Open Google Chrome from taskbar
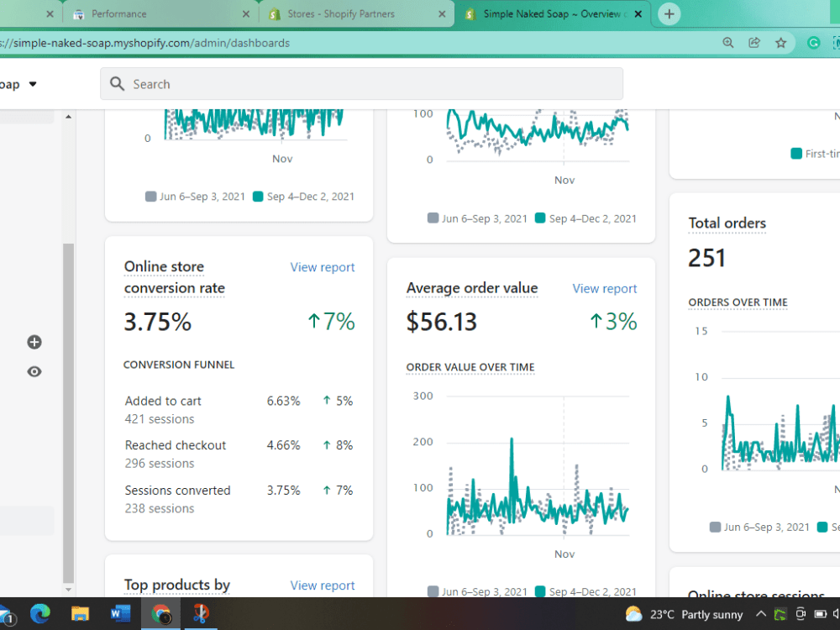Viewport: 840px width, 630px height. pos(160,614)
